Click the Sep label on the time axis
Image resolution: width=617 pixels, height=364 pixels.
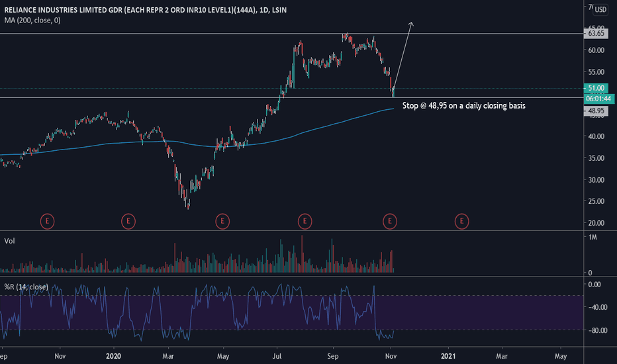point(333,356)
